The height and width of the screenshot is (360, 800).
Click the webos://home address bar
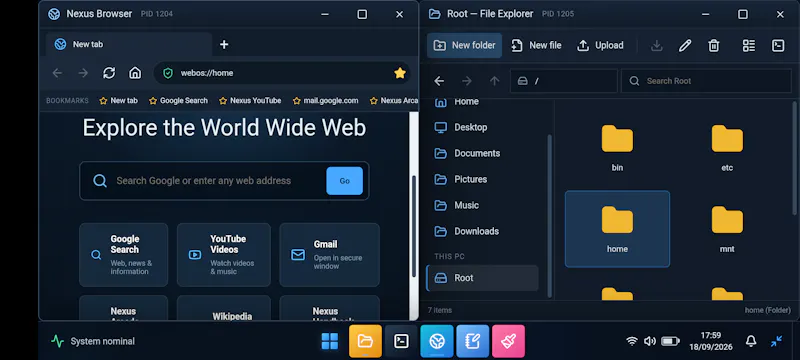[282, 73]
